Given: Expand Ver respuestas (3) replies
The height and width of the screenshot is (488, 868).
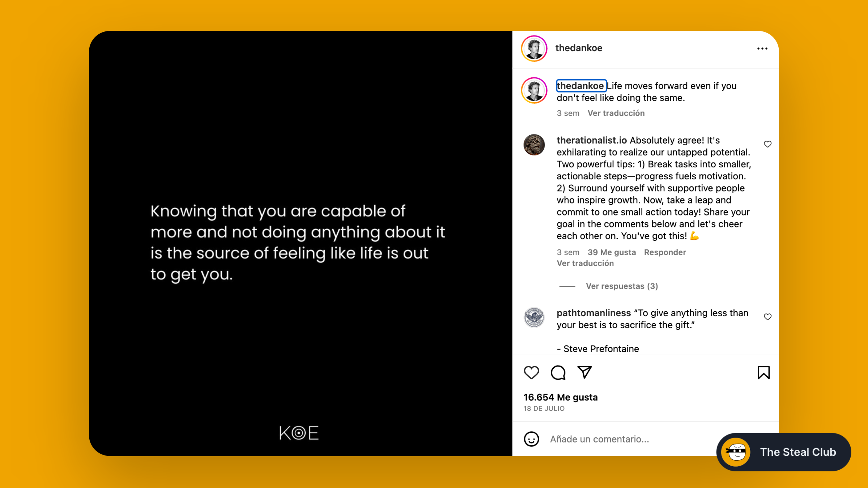Looking at the screenshot, I should point(622,286).
